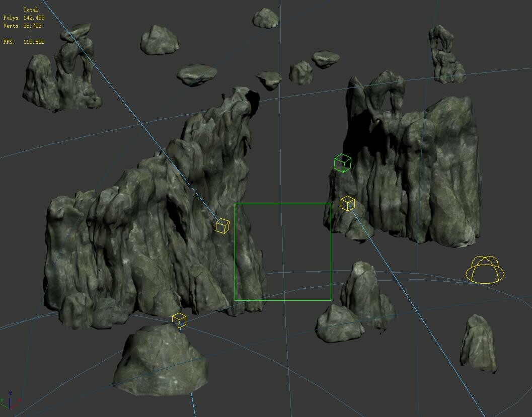This screenshot has width=532, height=417.
Task: Click the Total statistics header
Action: [x=31, y=10]
